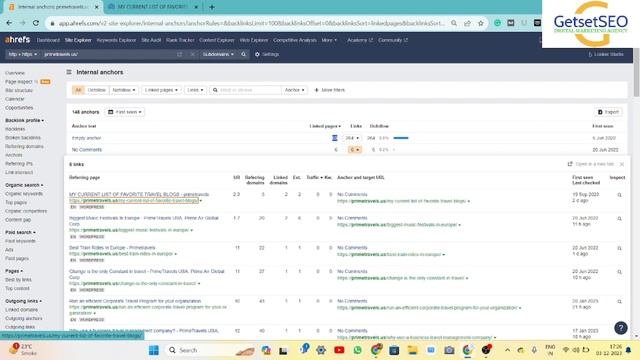
Task: Open the First seen date dropdown
Action: [x=124, y=112]
